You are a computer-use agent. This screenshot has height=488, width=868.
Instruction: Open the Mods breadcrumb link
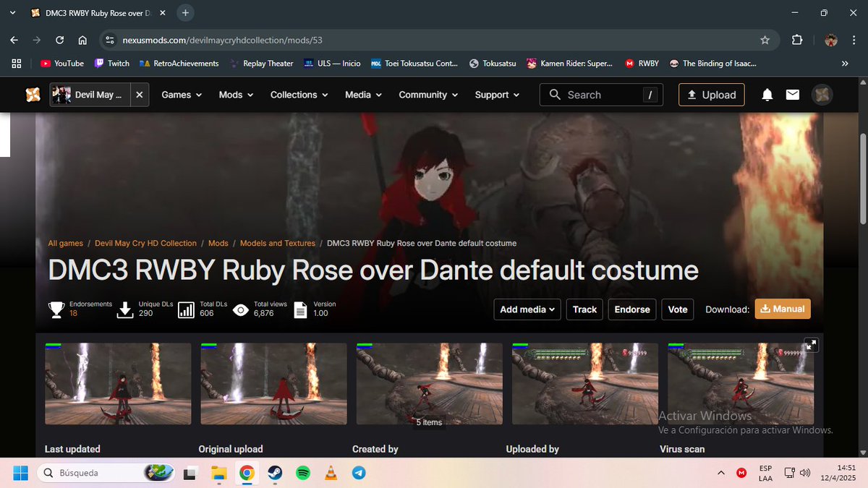(218, 244)
